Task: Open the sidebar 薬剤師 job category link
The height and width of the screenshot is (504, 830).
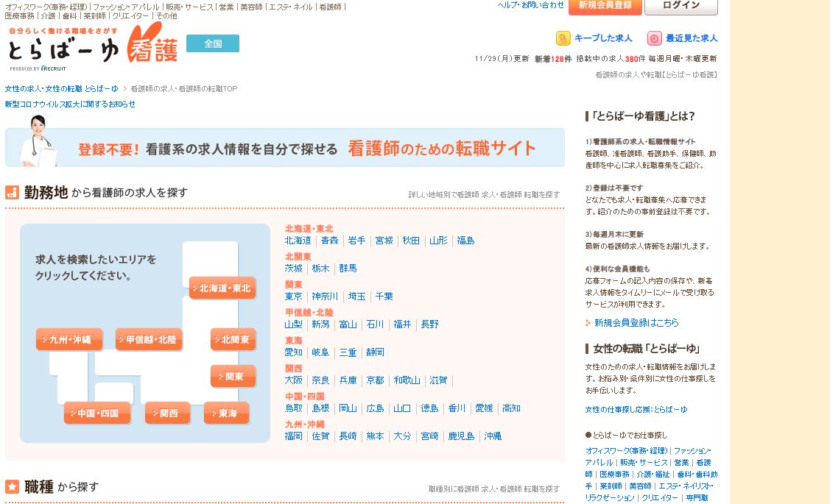Action: tap(611, 486)
